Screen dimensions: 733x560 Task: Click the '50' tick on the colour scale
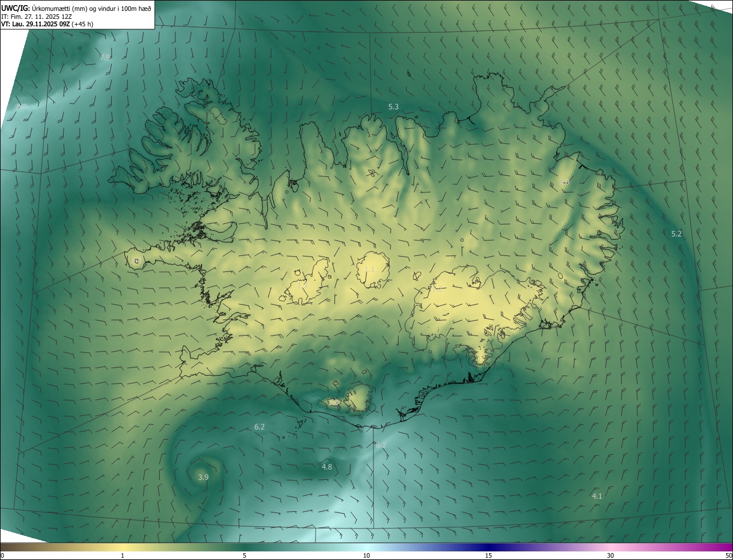[x=728, y=555]
